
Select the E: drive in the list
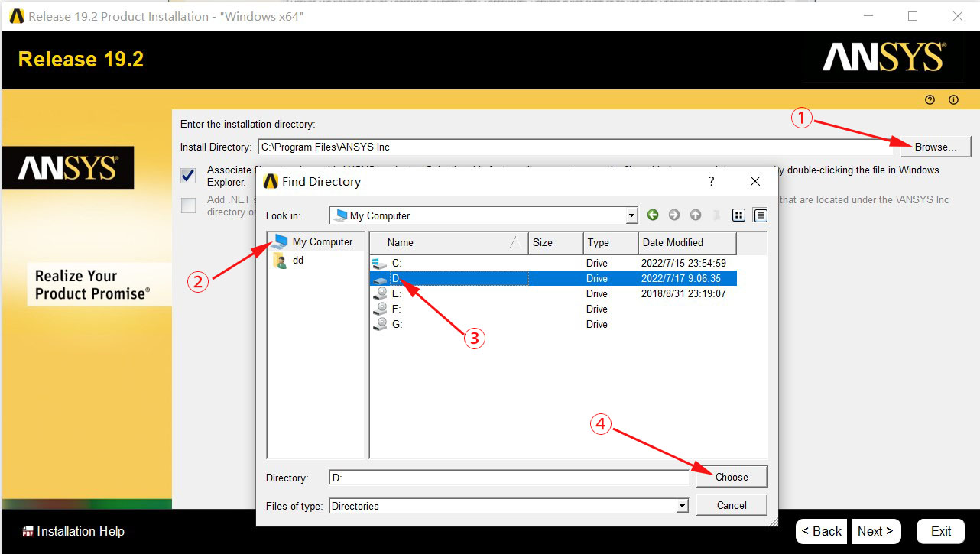[397, 293]
